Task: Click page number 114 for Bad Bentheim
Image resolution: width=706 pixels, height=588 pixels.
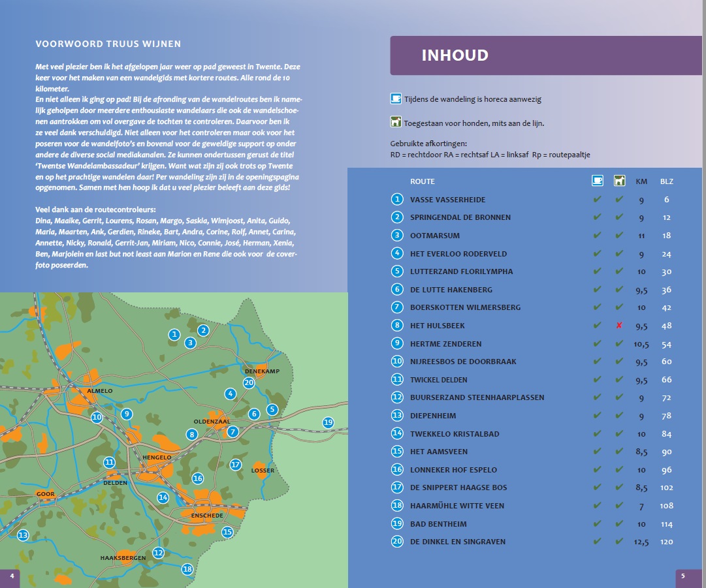Action: coord(666,524)
